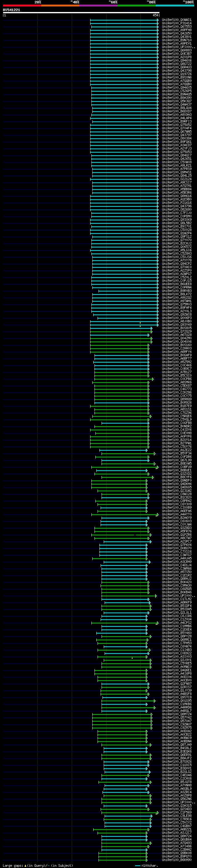Click the green alignment bar beside UniRef100_C2HH03

click(120, 349)
